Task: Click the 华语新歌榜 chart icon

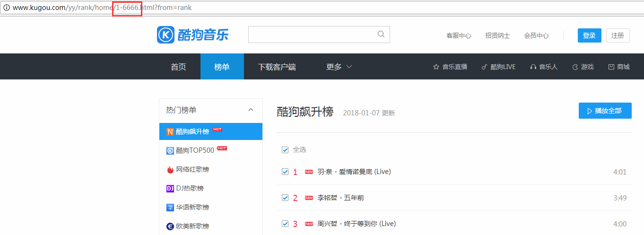Action: pyautogui.click(x=170, y=207)
